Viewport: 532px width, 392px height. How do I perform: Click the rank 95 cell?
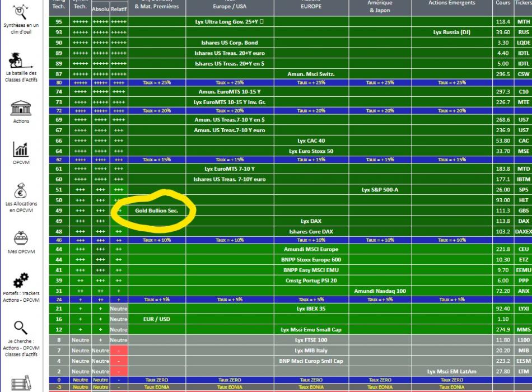59,22
